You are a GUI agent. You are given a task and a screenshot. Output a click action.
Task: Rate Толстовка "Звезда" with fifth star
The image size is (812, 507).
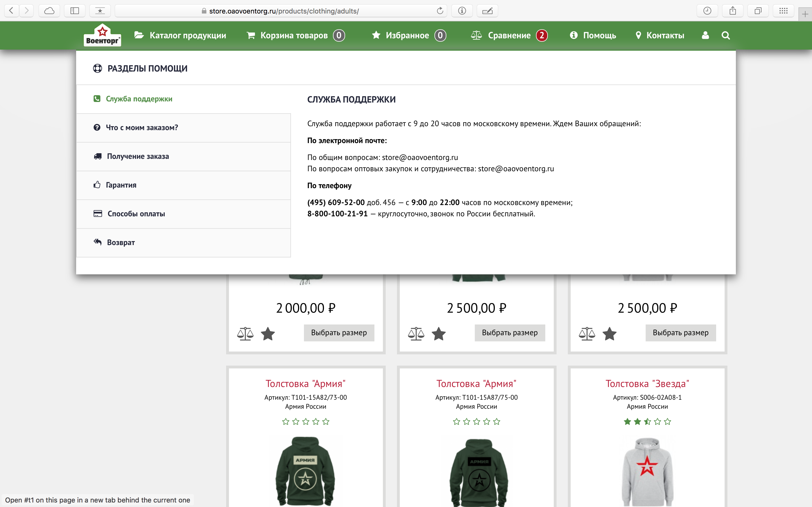pos(667,421)
